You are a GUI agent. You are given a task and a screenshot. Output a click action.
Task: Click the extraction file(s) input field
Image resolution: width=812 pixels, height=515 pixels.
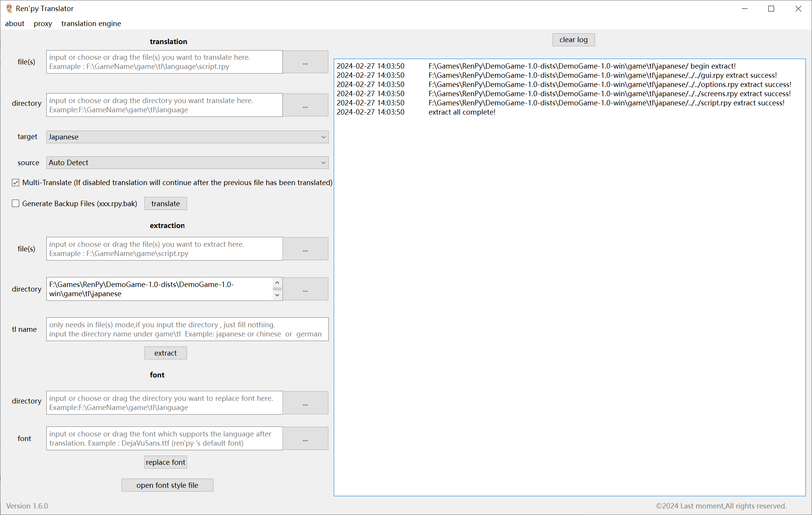click(x=164, y=249)
